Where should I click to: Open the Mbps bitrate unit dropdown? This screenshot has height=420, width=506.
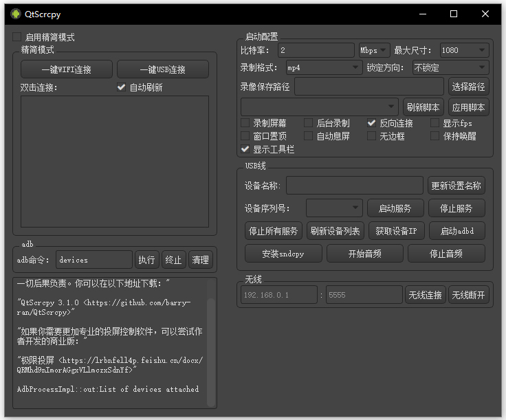(x=374, y=50)
